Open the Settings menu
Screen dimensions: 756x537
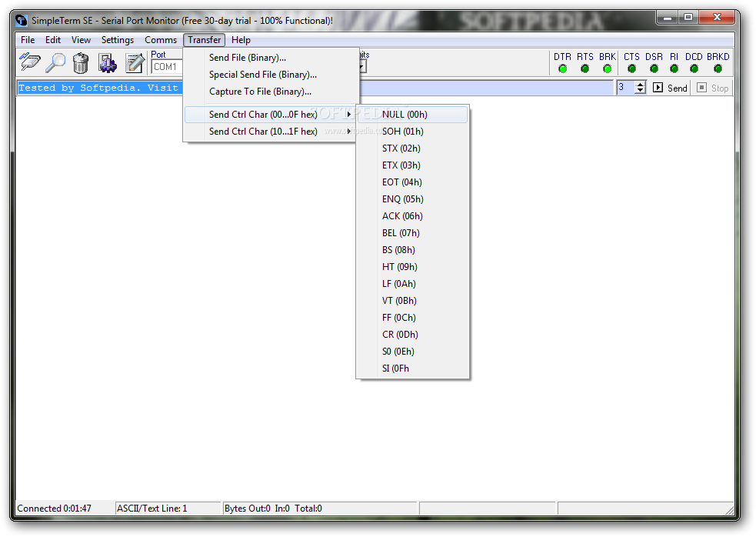click(x=117, y=40)
